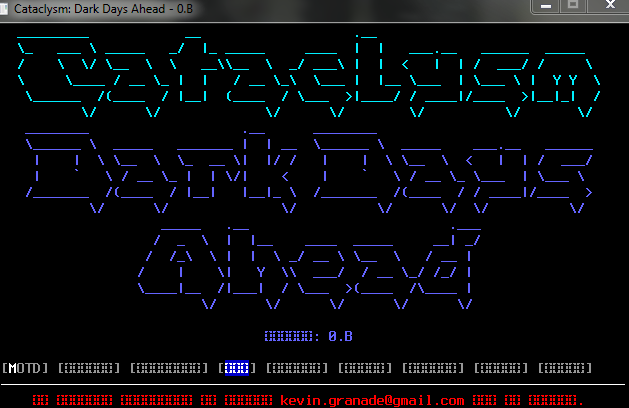Select the last bracketed menu entry

(x=565, y=368)
